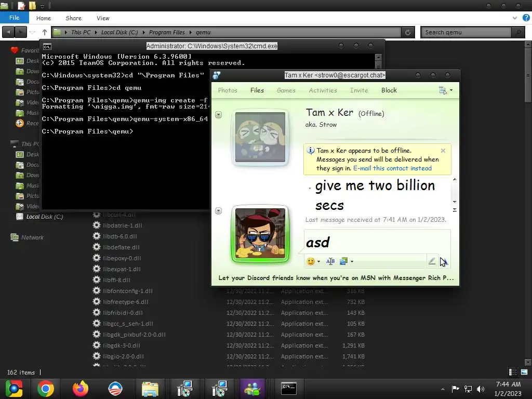The image size is (532, 399).
Task: Open Messenger from the taskbar
Action: (x=252, y=389)
